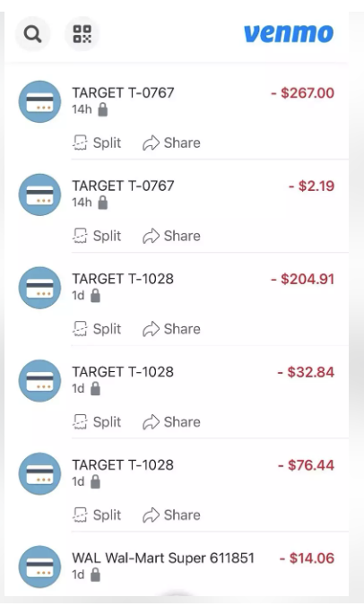The width and height of the screenshot is (364, 606).
Task: Select card icon for Wal-Mart Super purchase
Action: [x=39, y=567]
